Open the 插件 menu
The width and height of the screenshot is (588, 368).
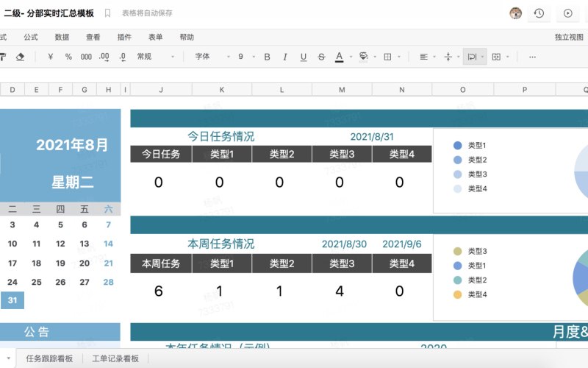pyautogui.click(x=124, y=37)
